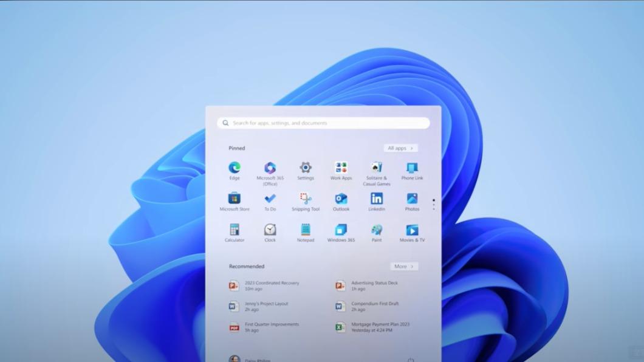Viewport: 644px width, 362px height.
Task: Click the pinned apps page indicator dots
Action: point(434,205)
